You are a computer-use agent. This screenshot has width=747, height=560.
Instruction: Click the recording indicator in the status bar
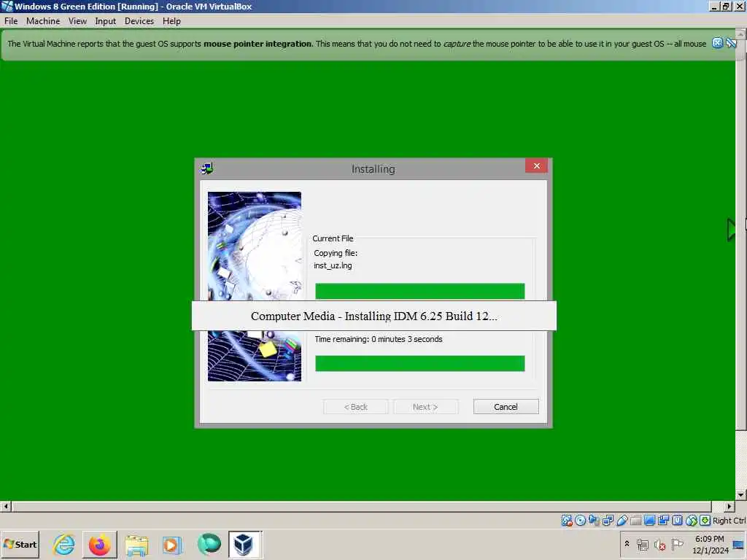click(663, 521)
